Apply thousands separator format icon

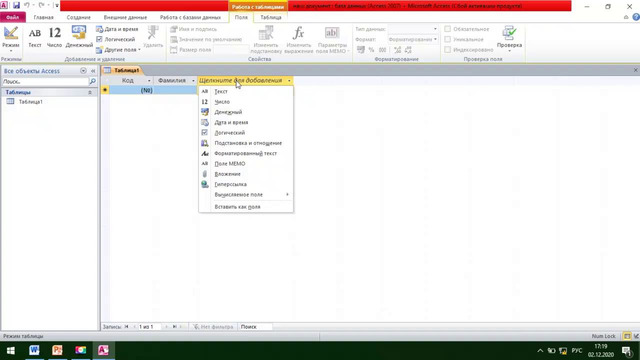pos(382,50)
